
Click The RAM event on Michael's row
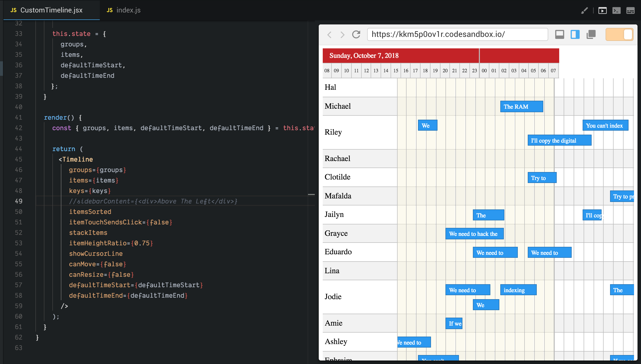coord(522,106)
